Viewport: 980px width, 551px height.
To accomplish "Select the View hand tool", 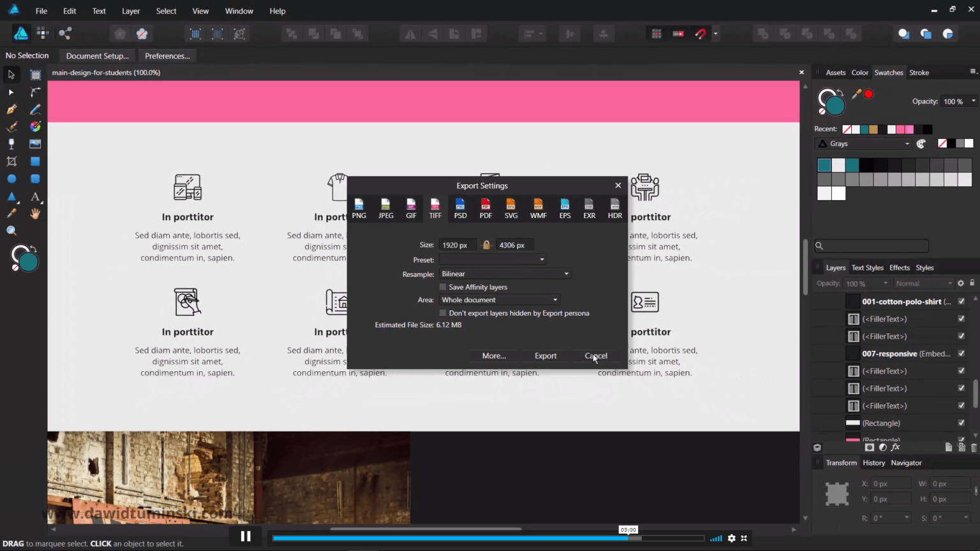I will pos(35,214).
